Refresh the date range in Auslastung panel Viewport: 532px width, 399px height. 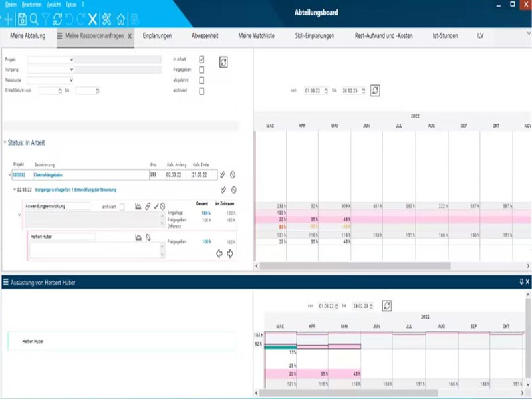(x=387, y=306)
